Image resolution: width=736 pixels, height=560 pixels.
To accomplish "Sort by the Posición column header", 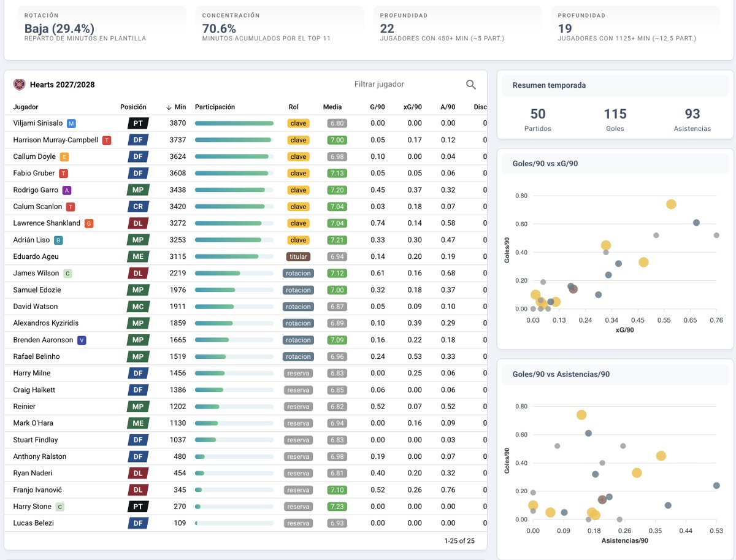I will (x=133, y=107).
